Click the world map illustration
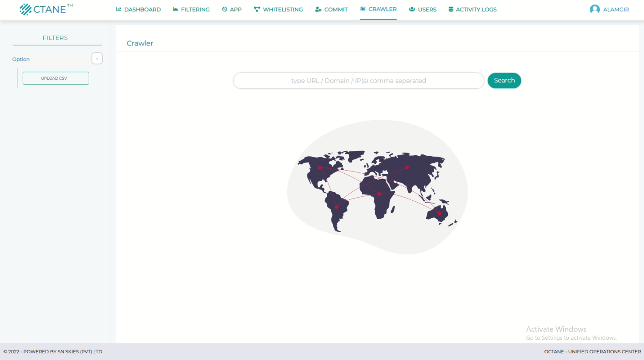Viewport: 644px width, 360px height. (x=377, y=187)
